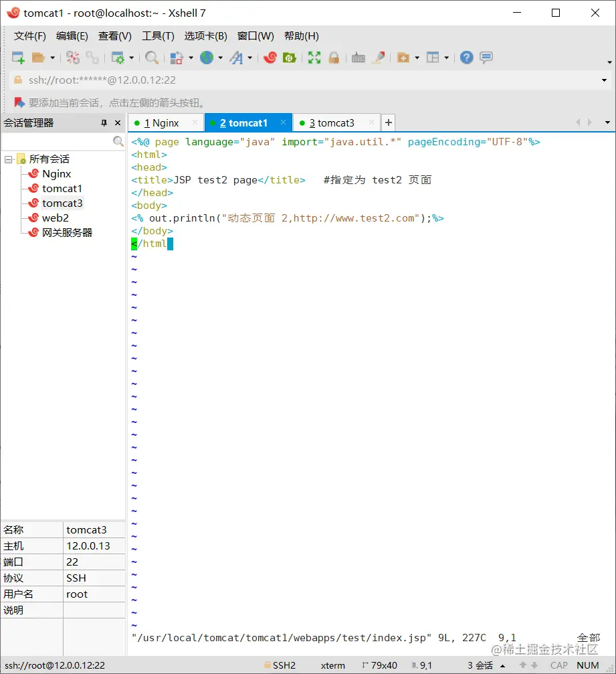Expand the 3 会话 status bar arrow
Image resolution: width=616 pixels, height=674 pixels.
click(502, 666)
